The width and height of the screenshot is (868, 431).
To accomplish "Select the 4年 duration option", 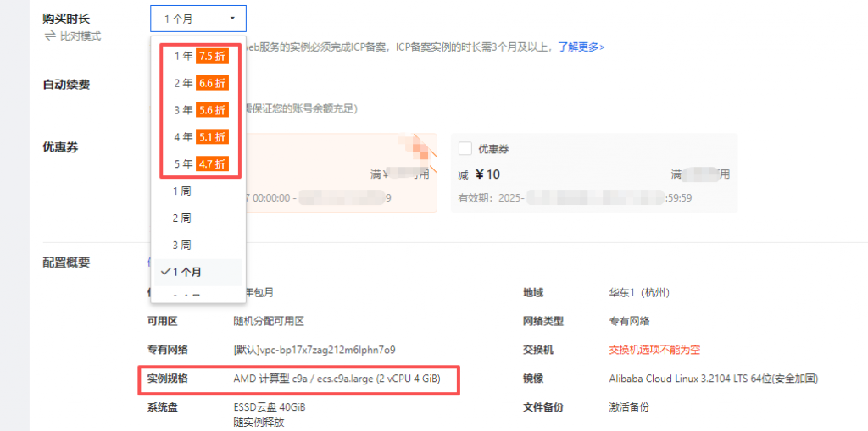I will tap(182, 136).
